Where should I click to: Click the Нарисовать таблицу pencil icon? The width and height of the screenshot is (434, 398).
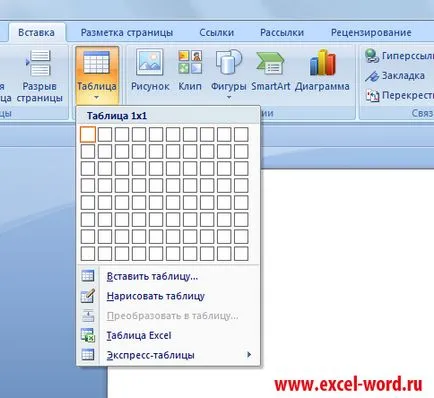point(88,296)
